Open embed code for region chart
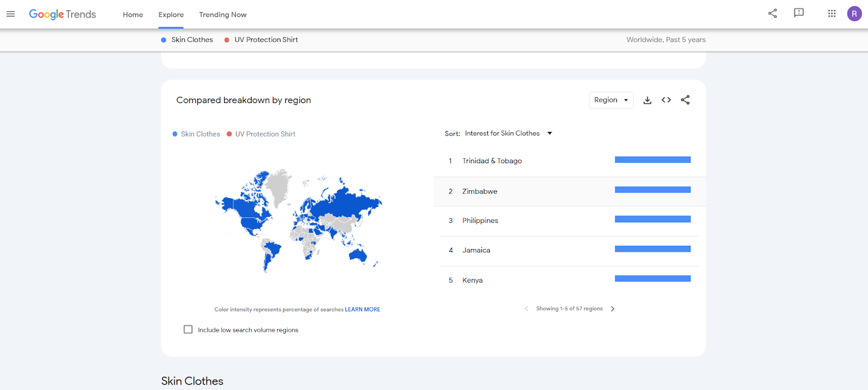Image resolution: width=868 pixels, height=390 pixels. click(x=666, y=100)
